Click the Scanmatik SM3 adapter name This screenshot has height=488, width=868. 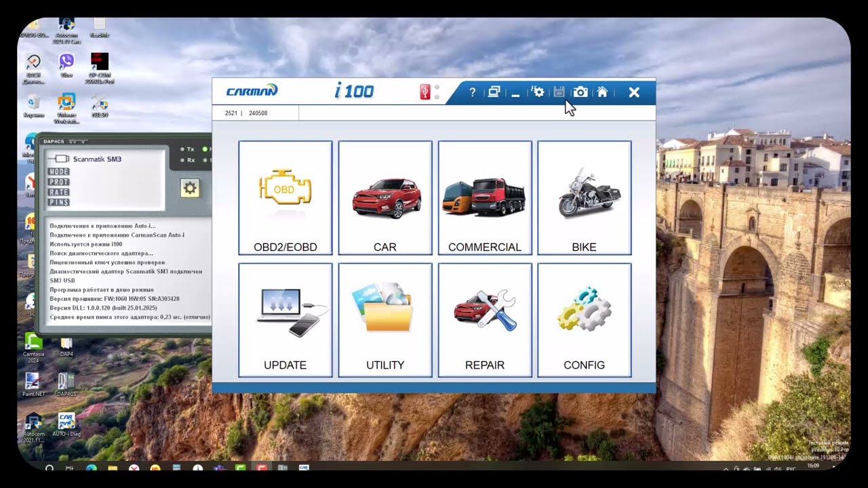[97, 159]
